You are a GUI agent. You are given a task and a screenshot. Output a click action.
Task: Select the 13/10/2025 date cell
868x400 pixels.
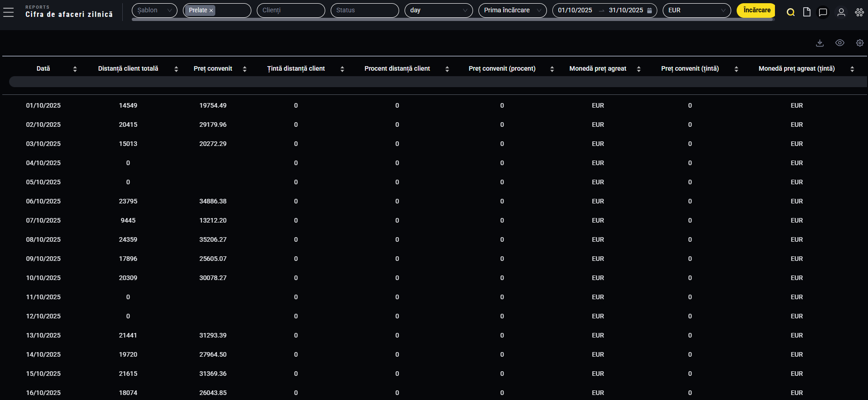(x=43, y=335)
